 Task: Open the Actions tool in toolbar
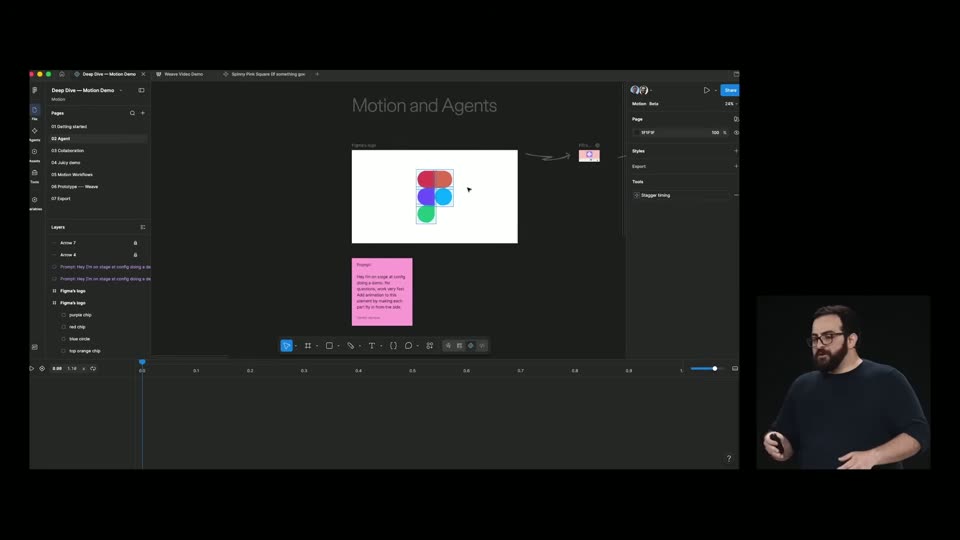point(430,346)
